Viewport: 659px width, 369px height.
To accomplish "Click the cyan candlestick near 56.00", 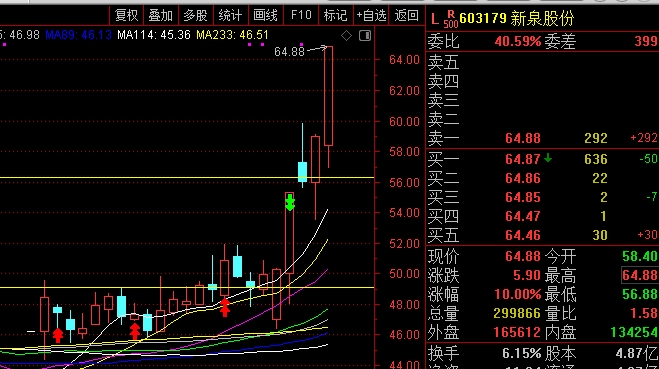I will coord(302,172).
